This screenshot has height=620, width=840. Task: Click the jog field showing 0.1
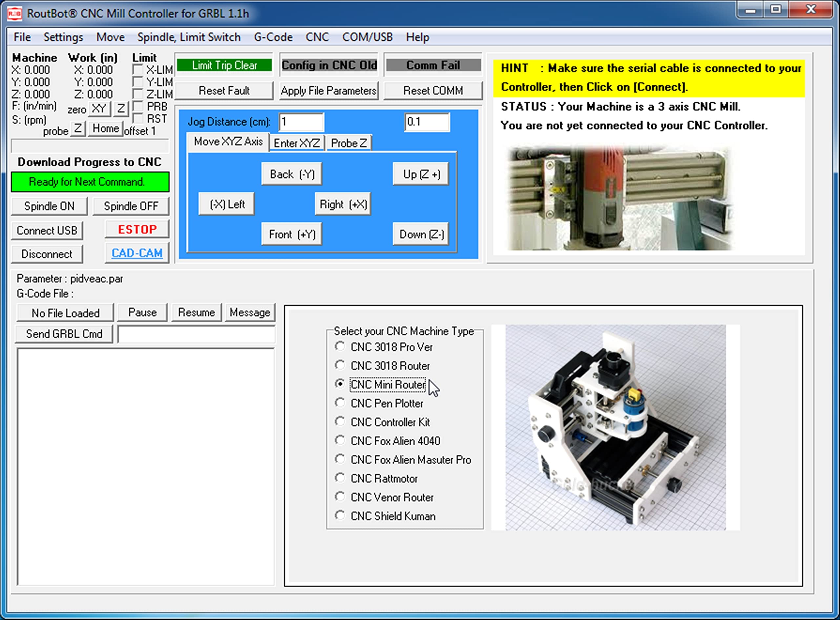[x=427, y=122]
